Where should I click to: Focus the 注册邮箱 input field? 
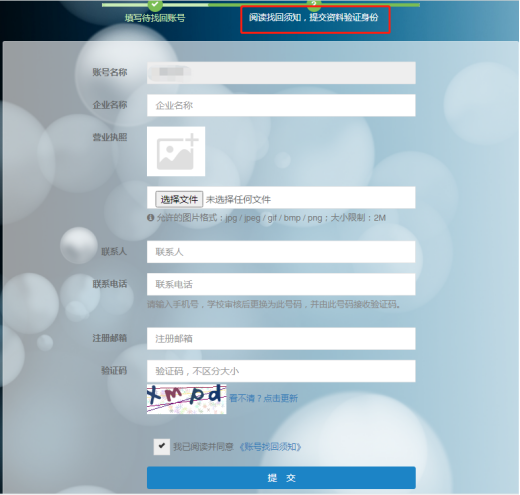(x=281, y=339)
